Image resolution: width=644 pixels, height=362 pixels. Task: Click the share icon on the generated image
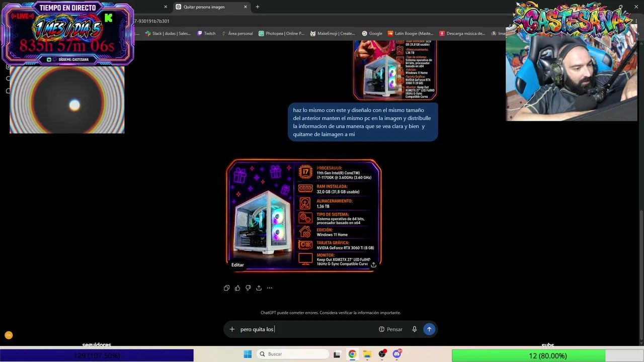(373, 264)
